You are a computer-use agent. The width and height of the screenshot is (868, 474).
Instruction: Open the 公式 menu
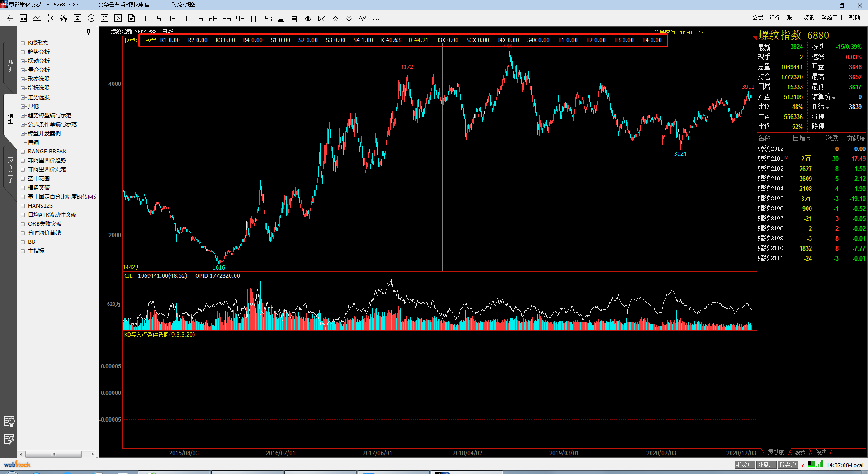[757, 18]
